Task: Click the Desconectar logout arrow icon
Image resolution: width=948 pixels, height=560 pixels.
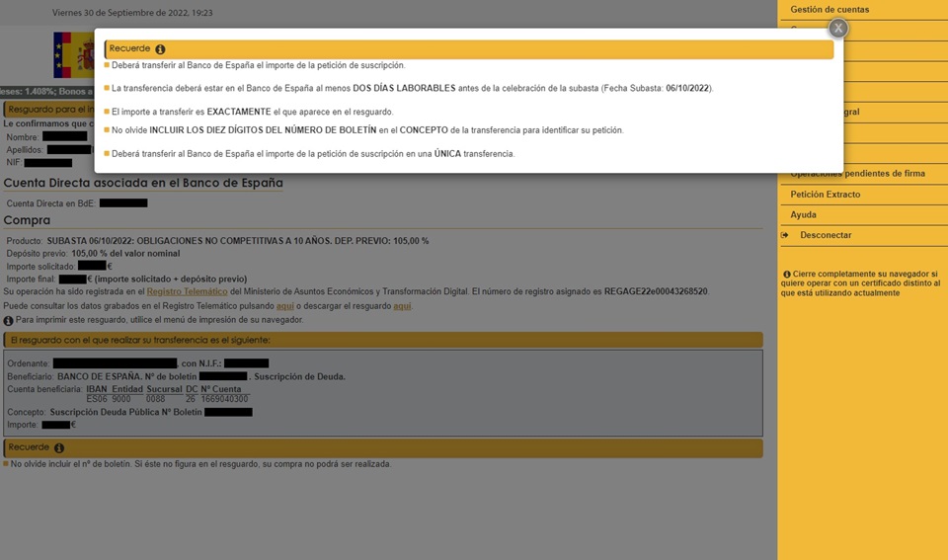Action: 784,235
